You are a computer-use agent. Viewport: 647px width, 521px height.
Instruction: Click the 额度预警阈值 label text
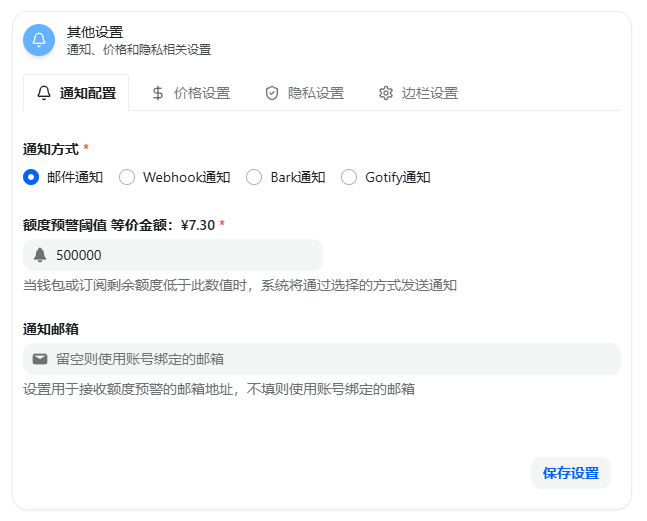click(x=64, y=224)
